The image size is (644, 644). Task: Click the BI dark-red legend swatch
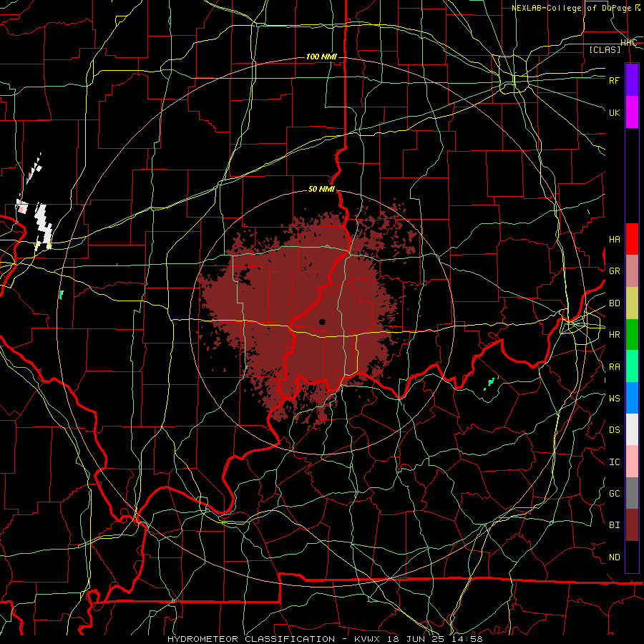632,525
